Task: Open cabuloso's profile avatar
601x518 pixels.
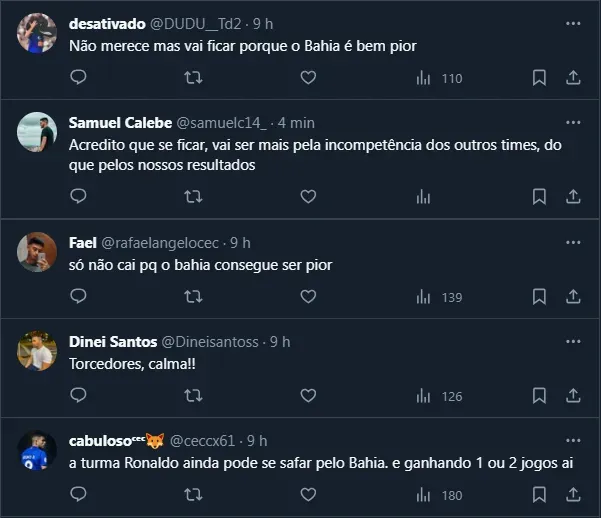Action: [x=38, y=452]
